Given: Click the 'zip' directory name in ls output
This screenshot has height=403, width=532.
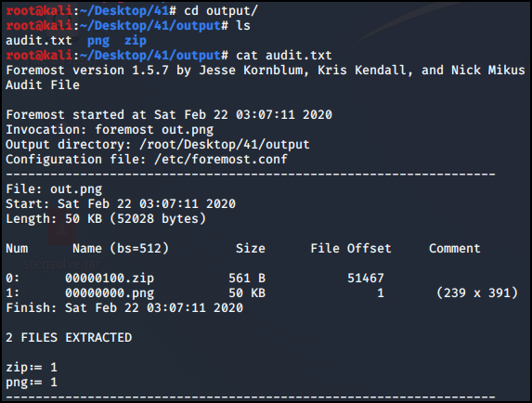Looking at the screenshot, I should pos(136,41).
